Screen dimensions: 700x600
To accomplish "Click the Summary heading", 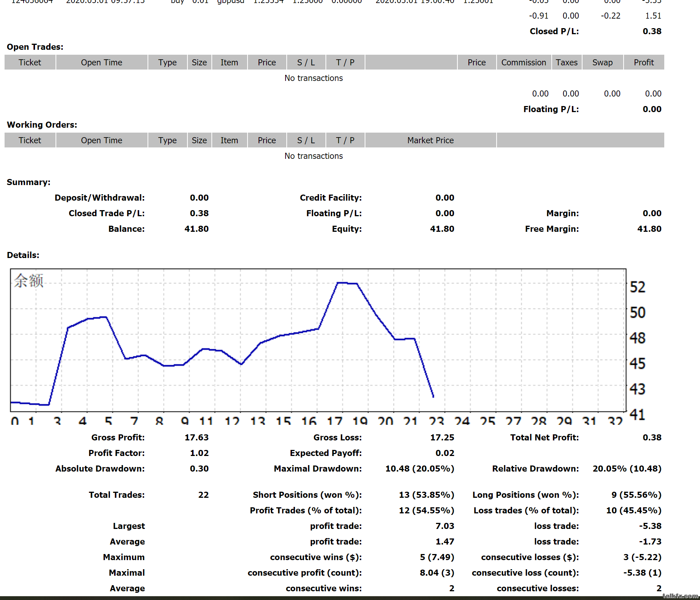I will [x=29, y=182].
